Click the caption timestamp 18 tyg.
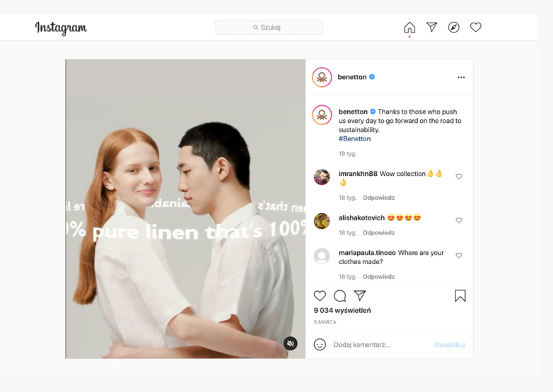Screen dimensions: 553x392 pyautogui.click(x=347, y=153)
